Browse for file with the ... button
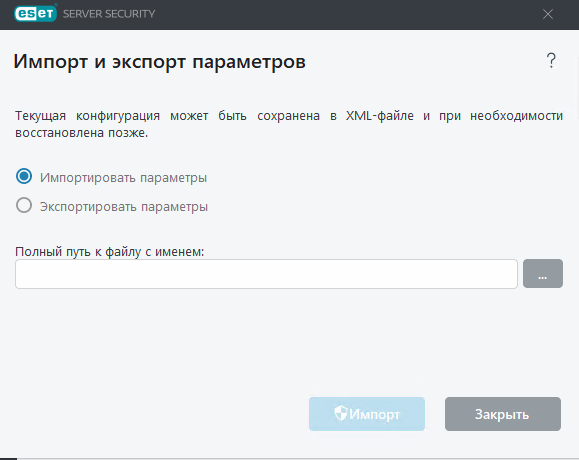Viewport: 579px width, 460px height. pyautogui.click(x=543, y=274)
